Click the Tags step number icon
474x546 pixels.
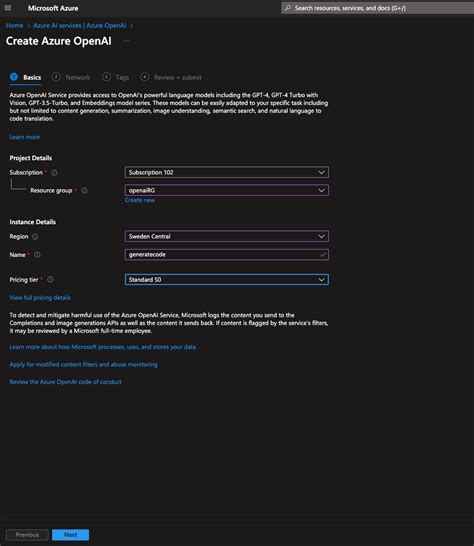(106, 77)
